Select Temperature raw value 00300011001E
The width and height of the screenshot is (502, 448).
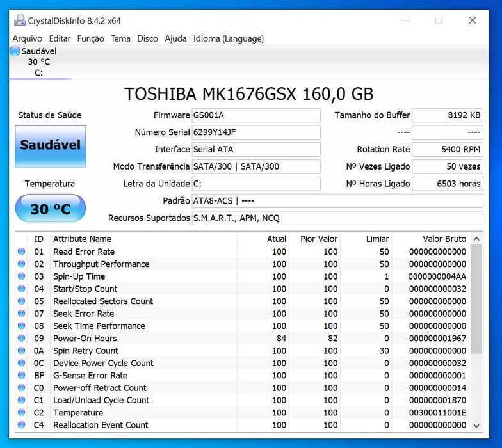coord(438,412)
